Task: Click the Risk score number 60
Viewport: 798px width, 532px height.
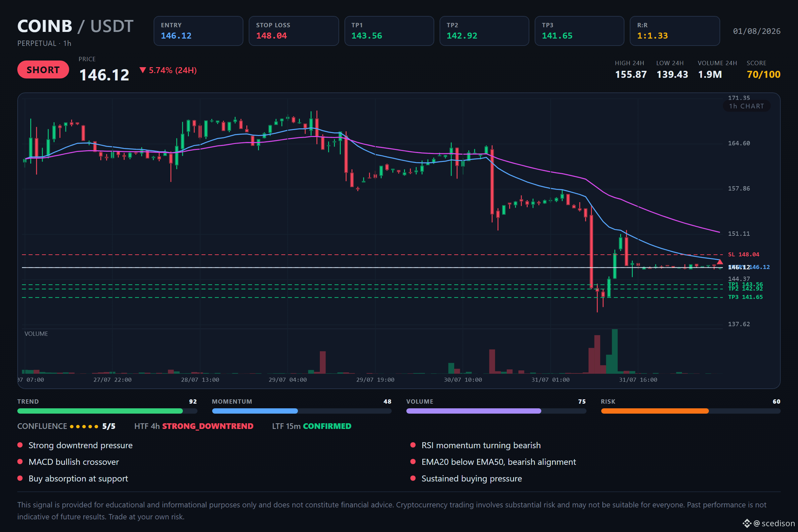Action: 777,402
